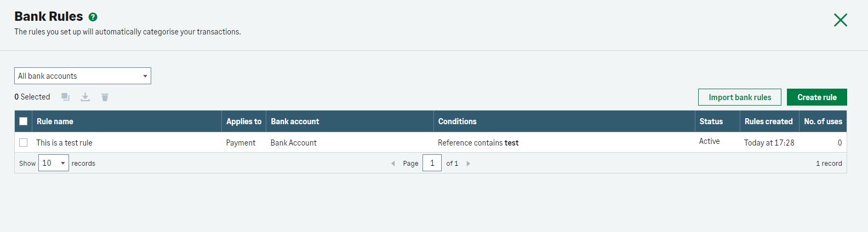Go to next page arrow
The height and width of the screenshot is (232, 868).
[x=468, y=164]
